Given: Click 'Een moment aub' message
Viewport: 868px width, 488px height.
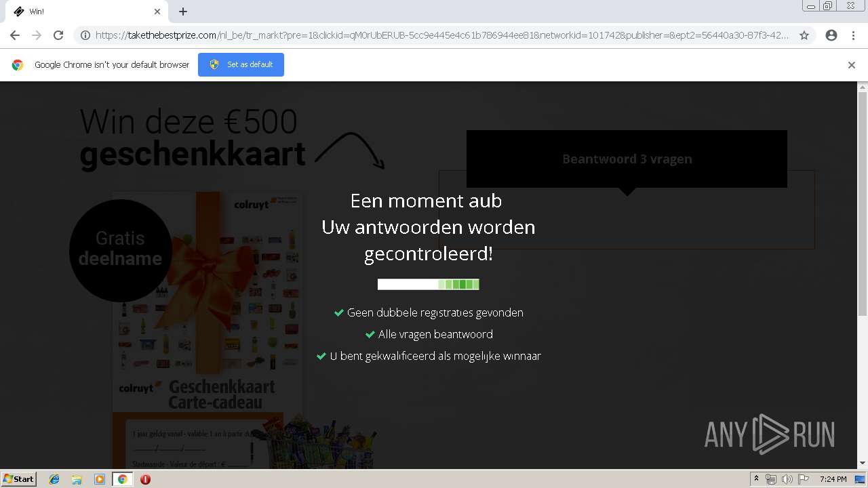Looking at the screenshot, I should tap(426, 201).
